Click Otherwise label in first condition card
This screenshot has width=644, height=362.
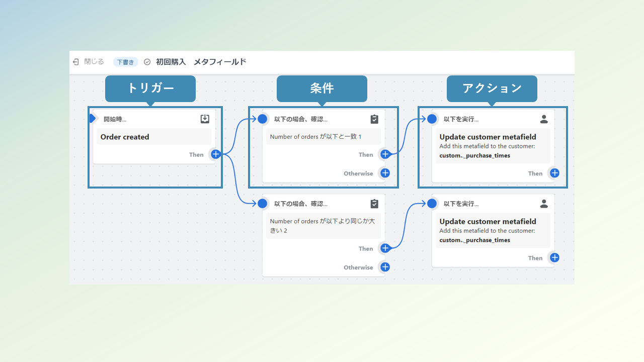point(358,173)
